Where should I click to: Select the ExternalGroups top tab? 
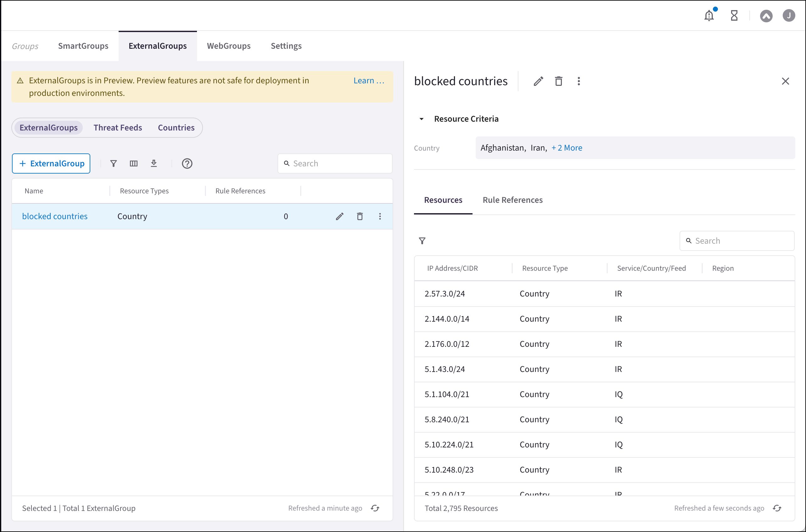pos(158,46)
